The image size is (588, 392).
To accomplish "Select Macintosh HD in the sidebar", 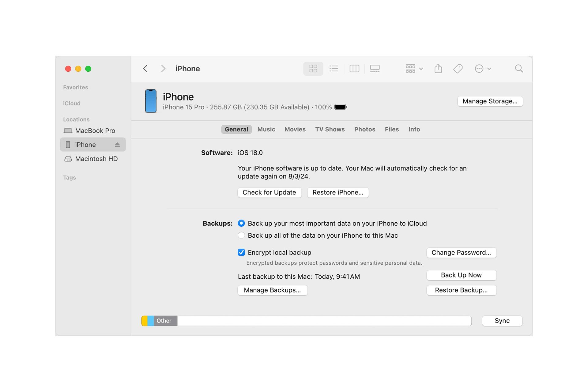I will (96, 159).
